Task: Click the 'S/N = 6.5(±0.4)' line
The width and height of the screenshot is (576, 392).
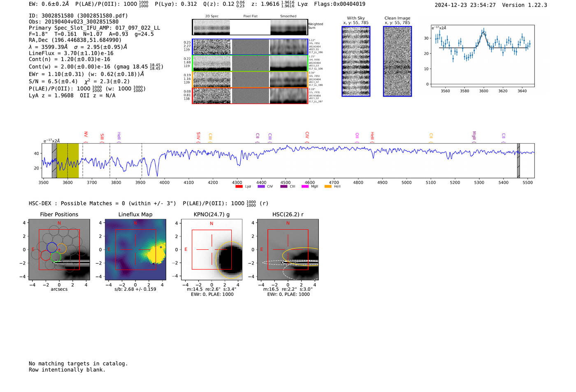Action: coord(53,81)
